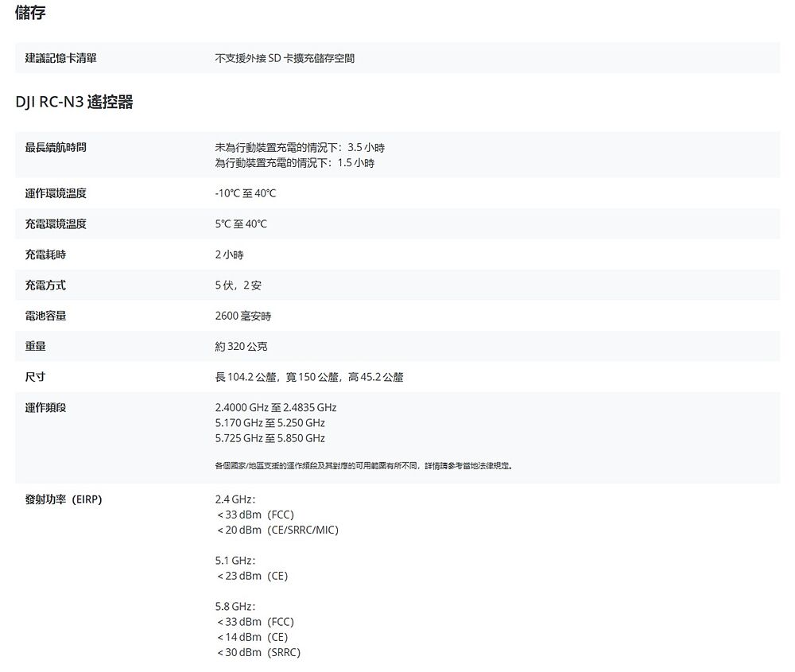This screenshot has height=672, width=795.
Task: Click the < 14 dBm (CE) line
Action: [253, 637]
